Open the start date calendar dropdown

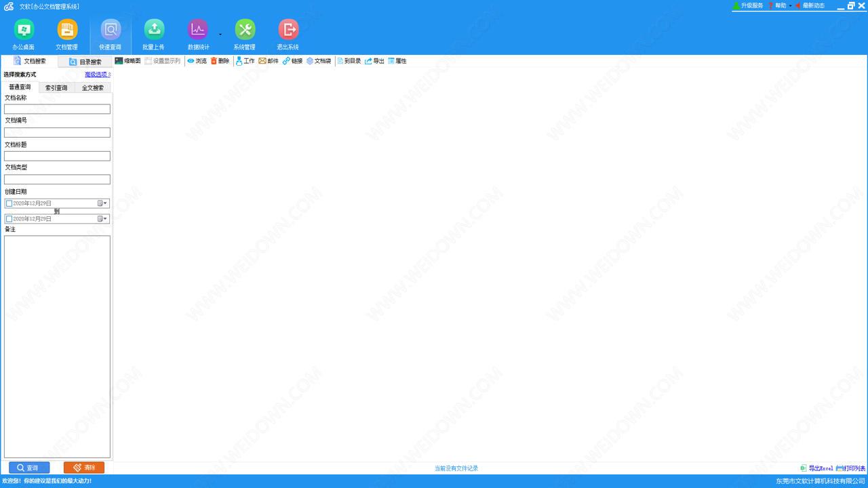click(102, 203)
